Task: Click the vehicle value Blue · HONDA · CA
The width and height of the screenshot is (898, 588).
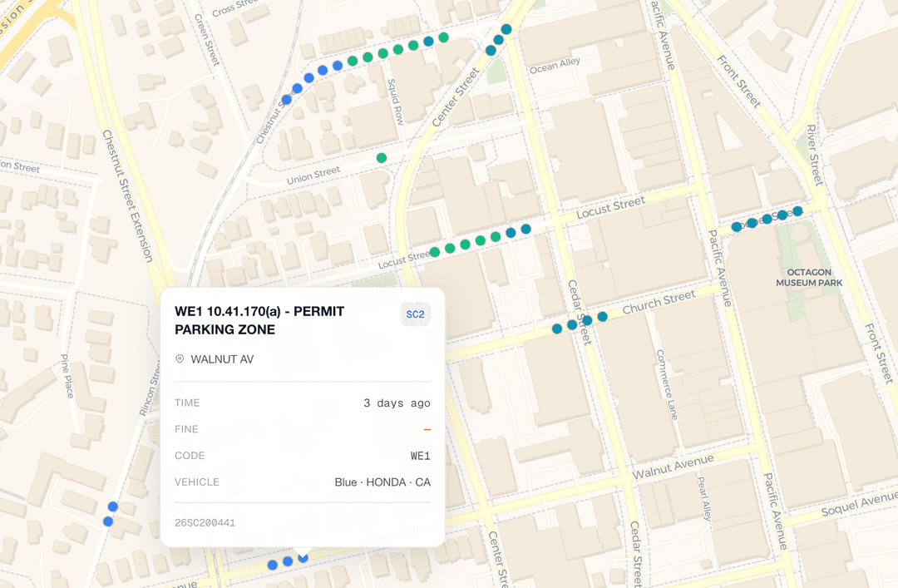Action: click(382, 482)
